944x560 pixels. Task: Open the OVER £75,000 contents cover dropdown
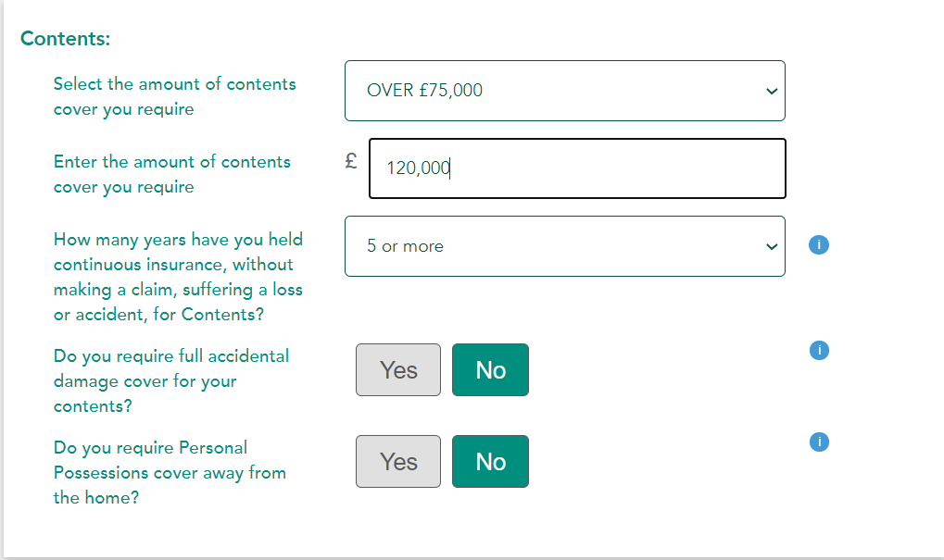click(x=565, y=91)
